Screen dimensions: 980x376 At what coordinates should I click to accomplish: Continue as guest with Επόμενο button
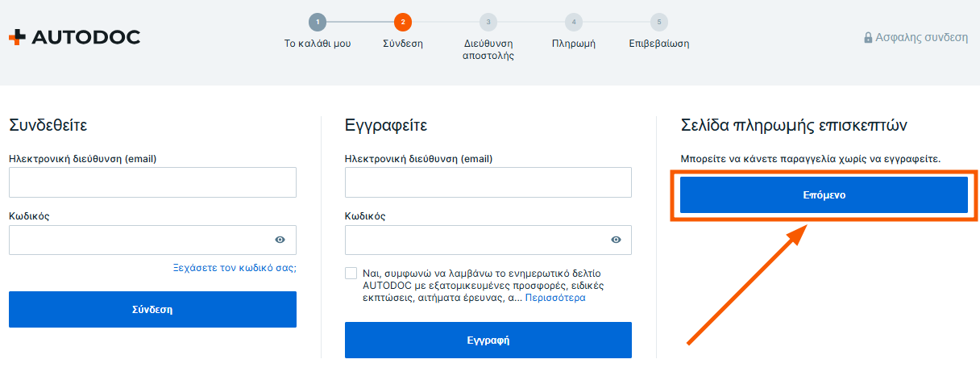click(824, 195)
